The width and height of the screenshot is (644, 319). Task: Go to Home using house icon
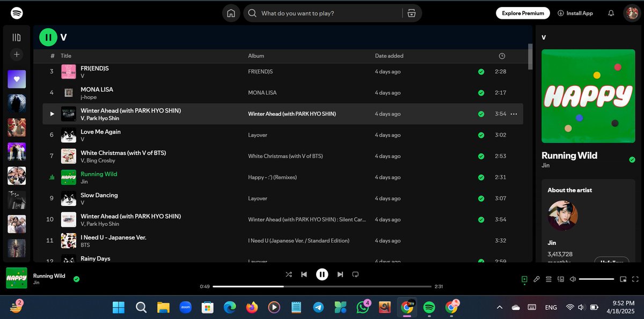point(231,13)
